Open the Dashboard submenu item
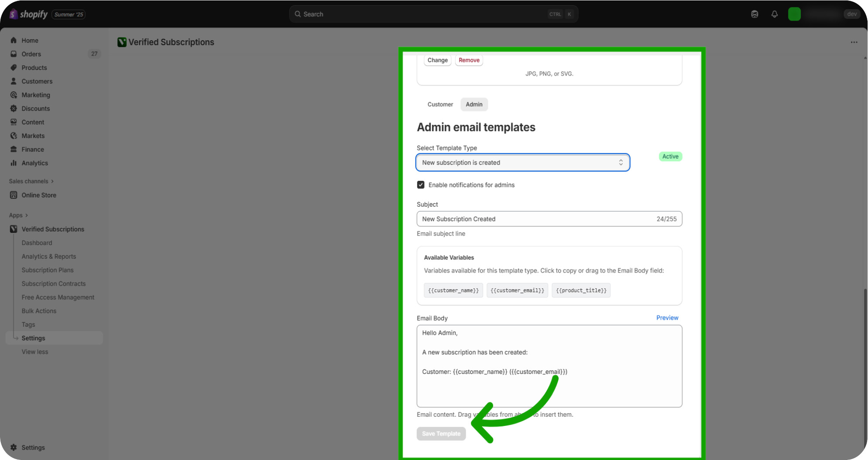Screen dimensions: 868x460 [x=37, y=243]
